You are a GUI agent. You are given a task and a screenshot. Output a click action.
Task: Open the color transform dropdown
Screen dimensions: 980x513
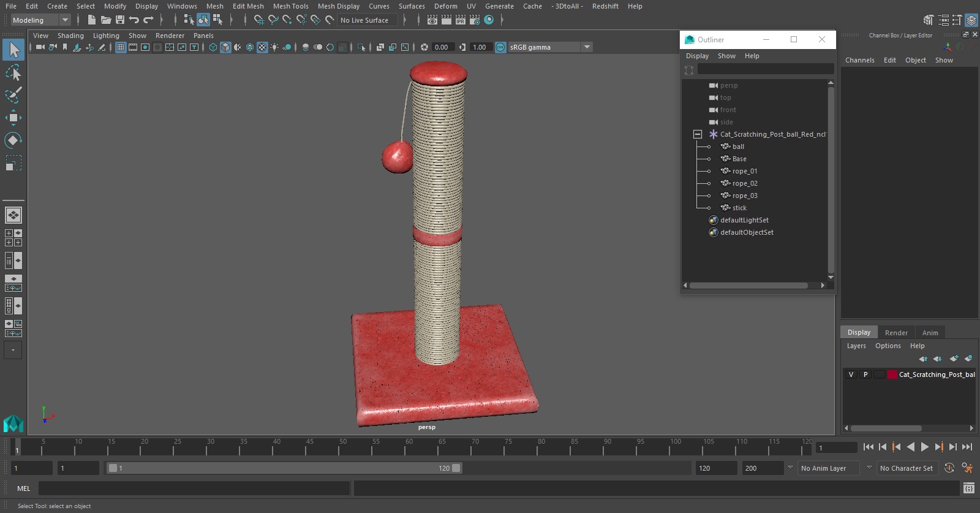click(587, 47)
